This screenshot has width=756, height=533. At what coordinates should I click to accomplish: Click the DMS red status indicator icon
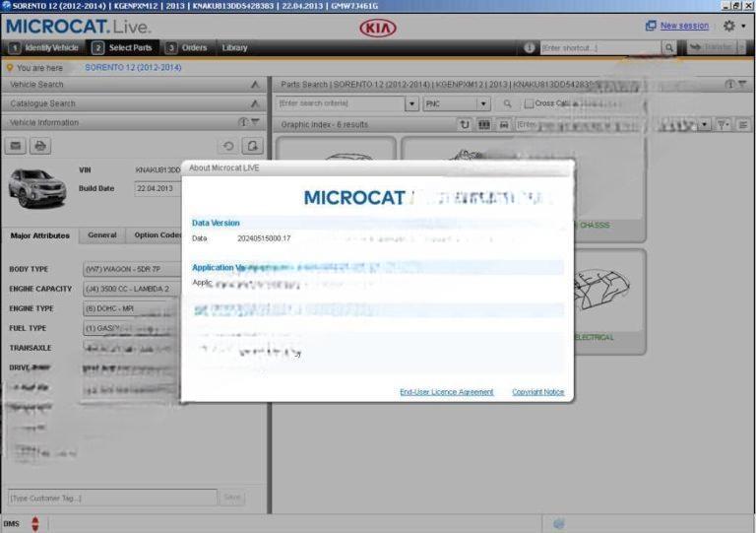(35, 523)
